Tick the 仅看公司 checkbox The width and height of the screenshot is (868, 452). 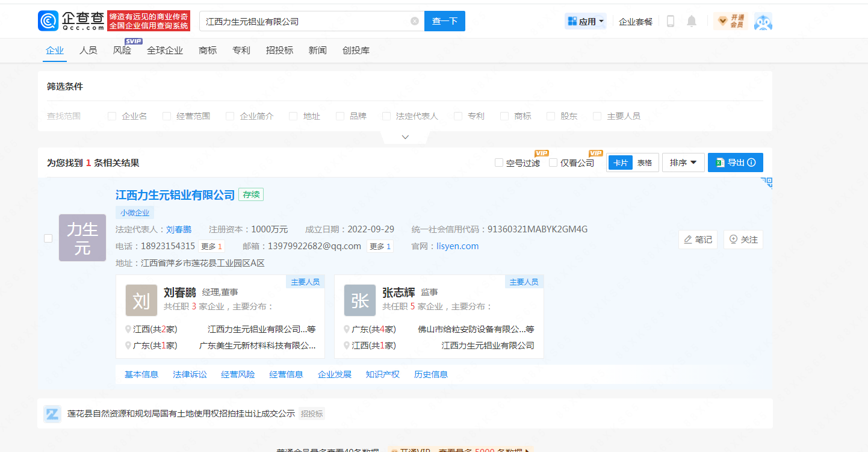point(553,163)
